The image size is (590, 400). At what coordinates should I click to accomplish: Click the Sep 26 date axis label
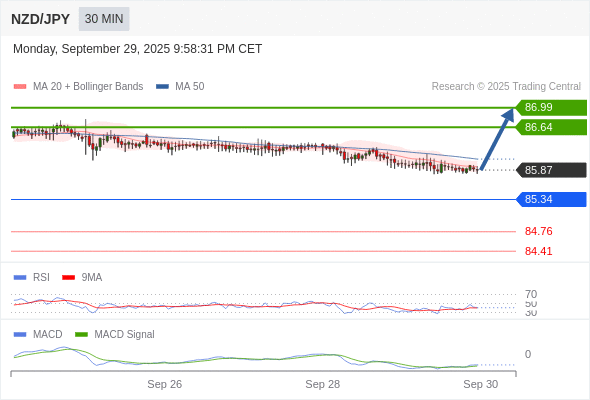click(164, 384)
